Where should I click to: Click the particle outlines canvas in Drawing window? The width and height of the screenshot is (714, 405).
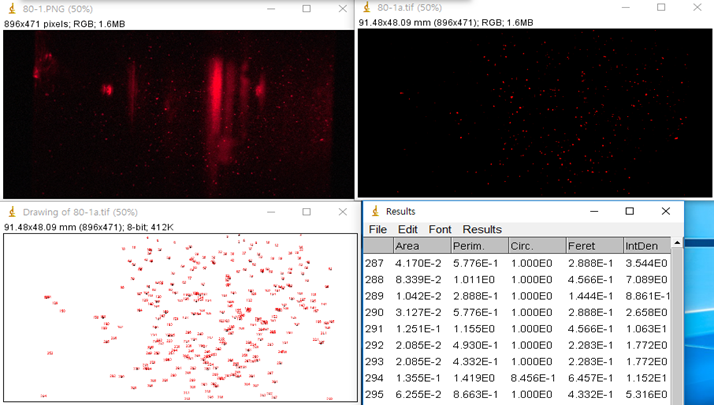(180, 318)
